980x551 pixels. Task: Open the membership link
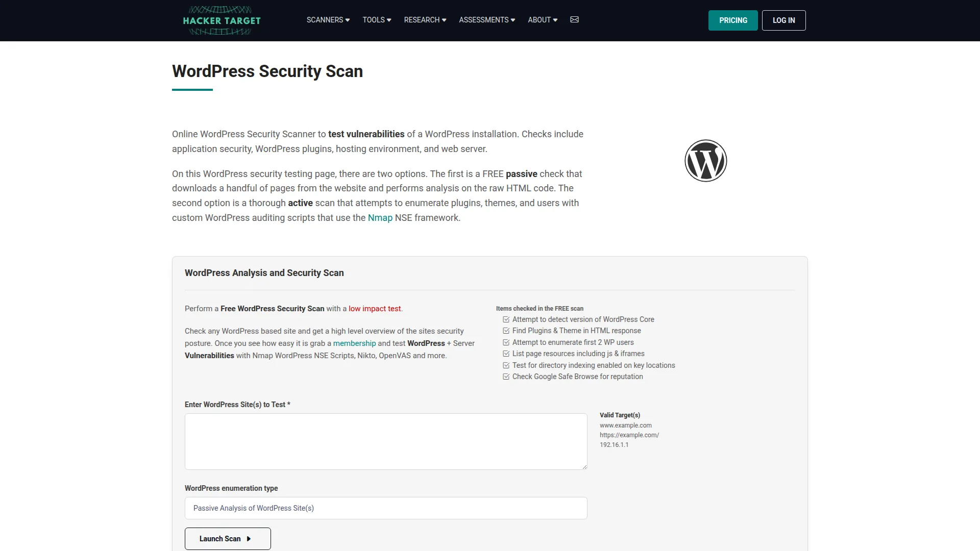tap(354, 343)
